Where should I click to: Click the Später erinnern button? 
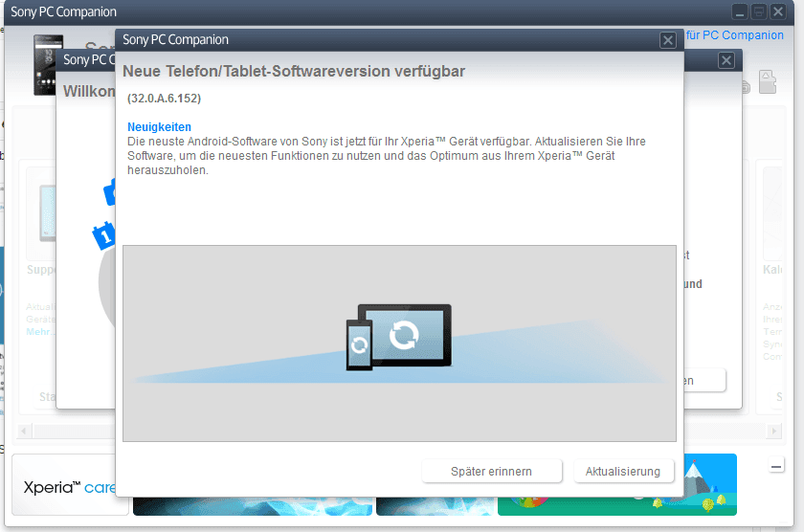(x=491, y=471)
